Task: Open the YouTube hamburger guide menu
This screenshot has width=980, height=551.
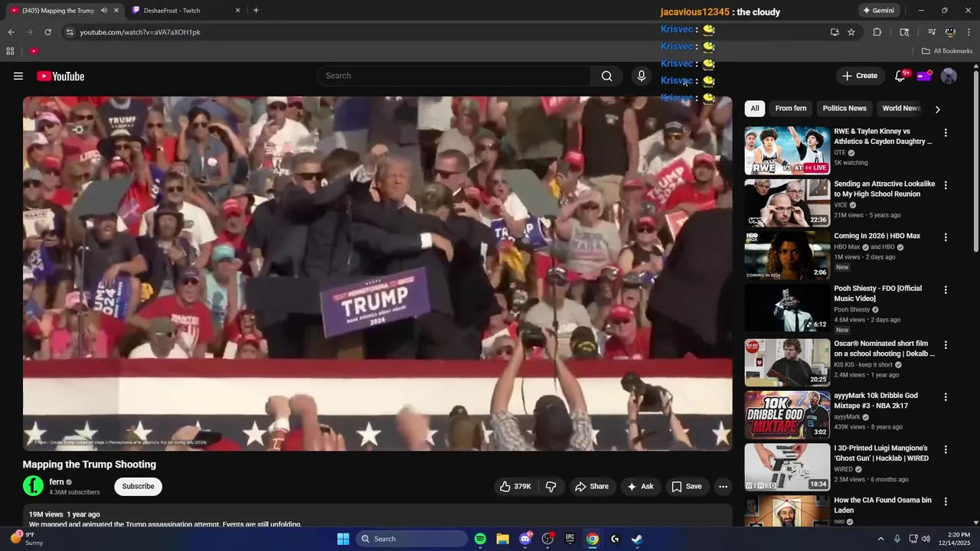Action: (x=18, y=76)
